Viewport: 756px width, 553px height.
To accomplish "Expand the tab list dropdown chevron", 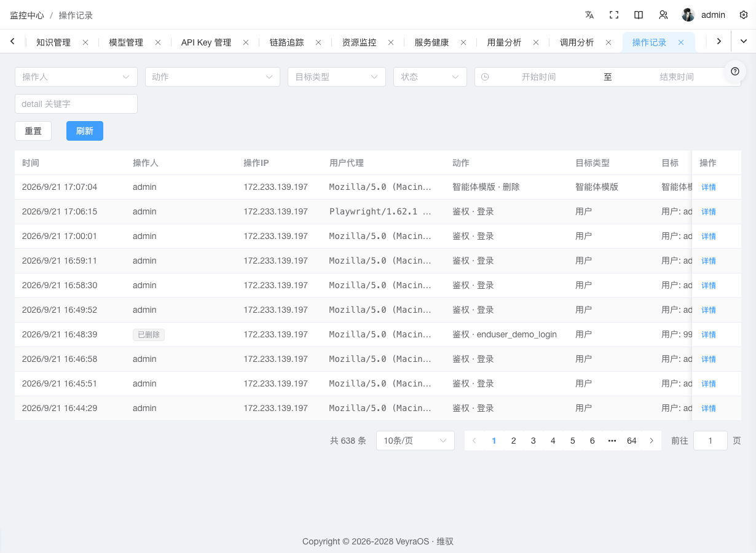I will coord(744,41).
